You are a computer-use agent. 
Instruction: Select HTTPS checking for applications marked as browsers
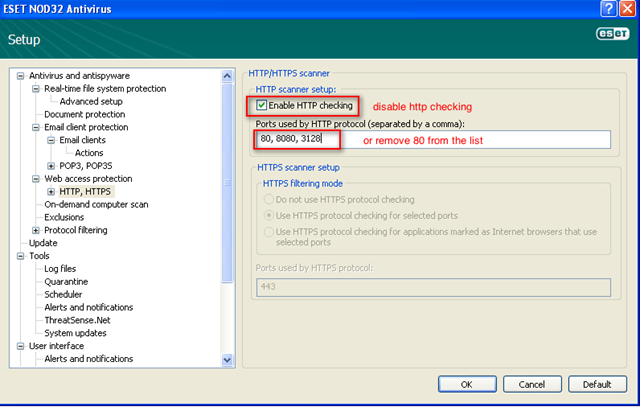pyautogui.click(x=269, y=232)
